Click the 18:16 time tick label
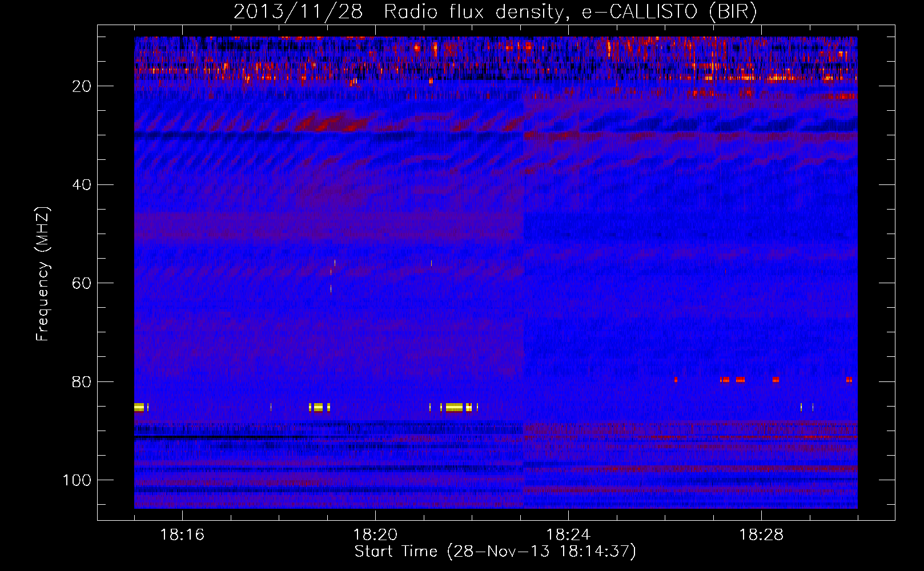Screen dimensions: 924x571 coord(182,535)
